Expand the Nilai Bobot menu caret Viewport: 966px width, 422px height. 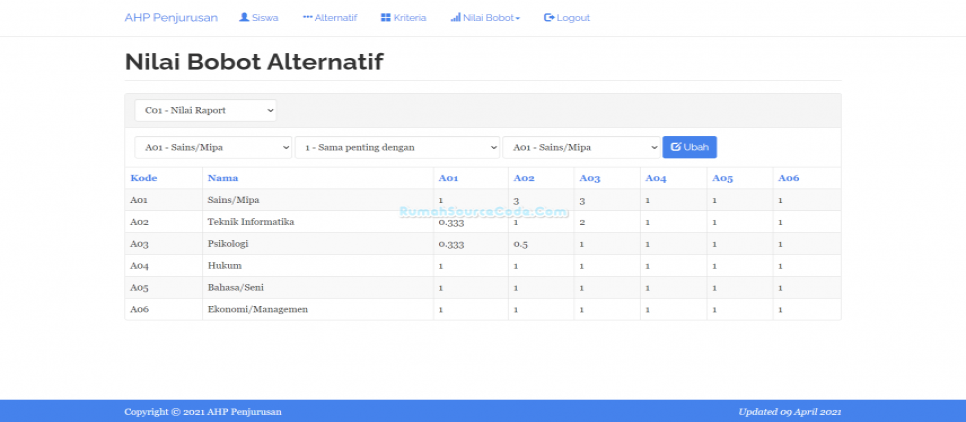tap(518, 18)
